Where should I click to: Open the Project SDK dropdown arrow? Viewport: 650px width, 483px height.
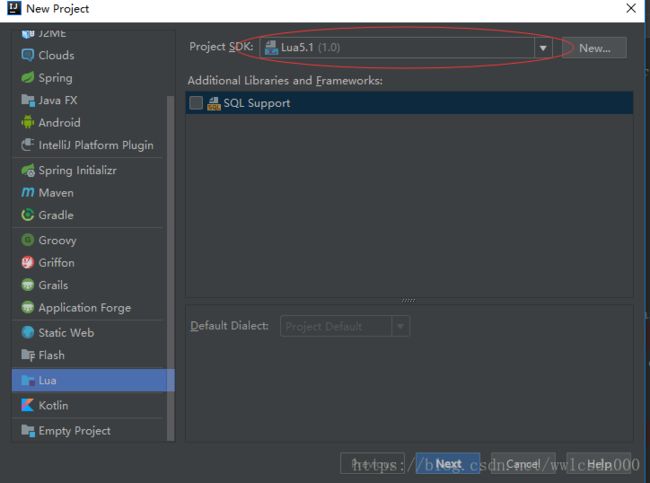[543, 48]
